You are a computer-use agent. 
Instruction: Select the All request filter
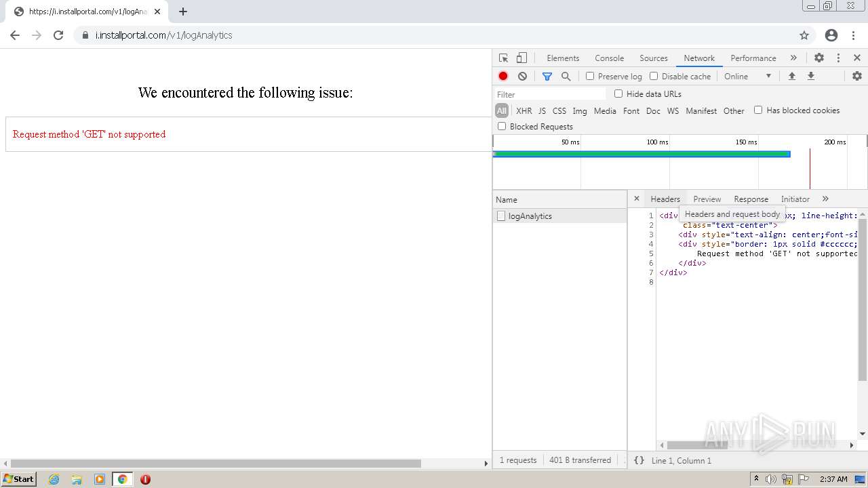(502, 110)
